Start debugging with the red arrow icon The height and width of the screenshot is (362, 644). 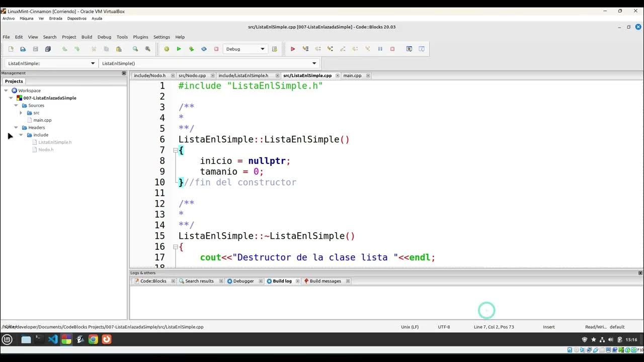(x=293, y=49)
